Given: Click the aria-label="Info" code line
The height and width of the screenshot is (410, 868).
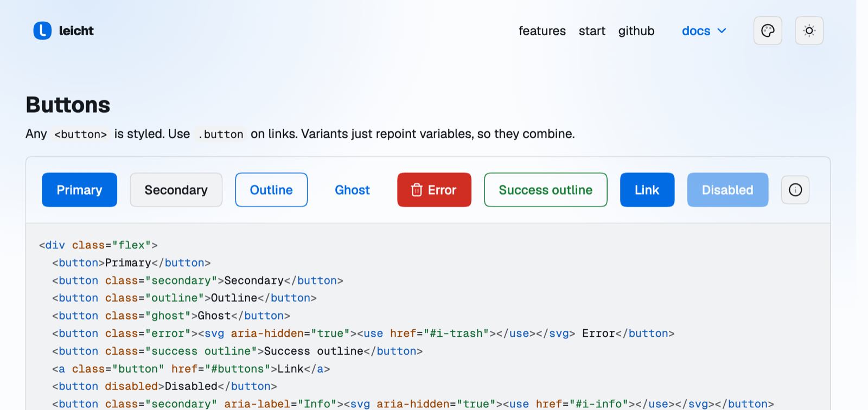Looking at the screenshot, I should [413, 404].
